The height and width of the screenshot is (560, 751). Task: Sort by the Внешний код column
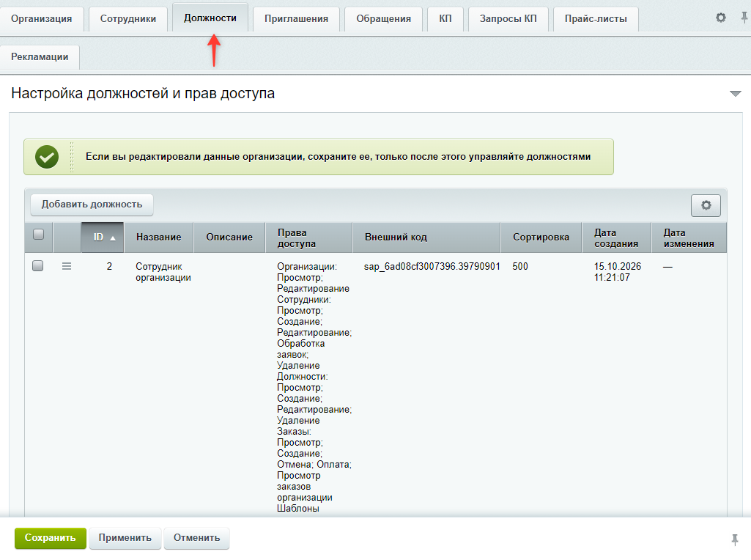[x=426, y=237]
